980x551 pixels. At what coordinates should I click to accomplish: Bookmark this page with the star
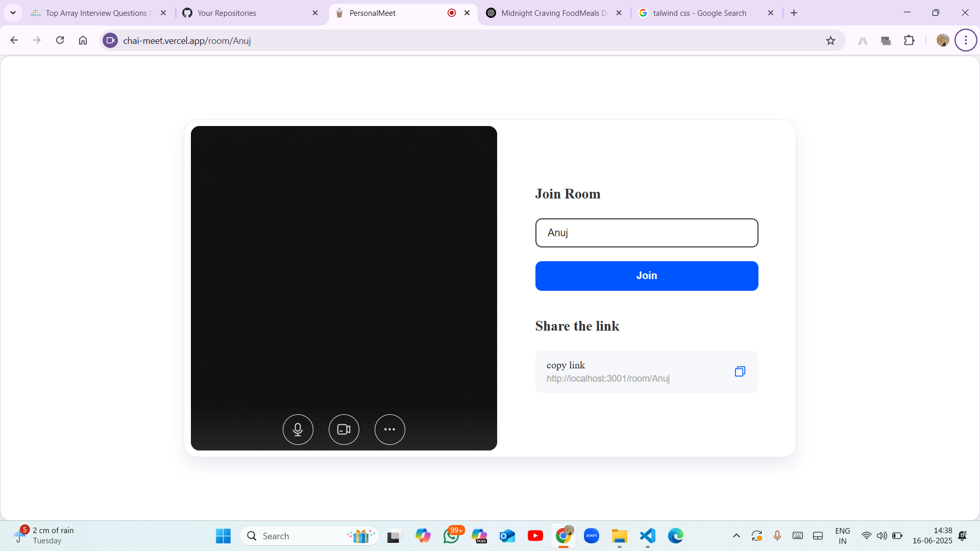[x=830, y=41]
